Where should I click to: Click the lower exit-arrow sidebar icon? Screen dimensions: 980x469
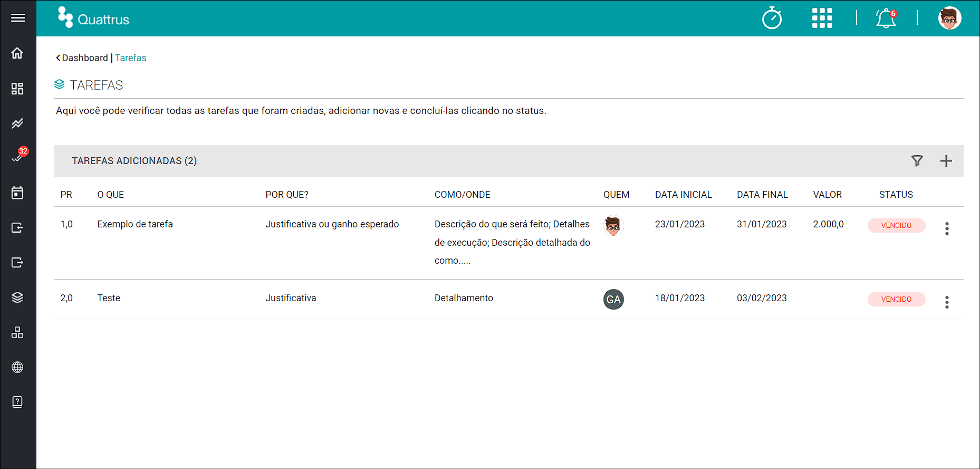[x=17, y=262]
